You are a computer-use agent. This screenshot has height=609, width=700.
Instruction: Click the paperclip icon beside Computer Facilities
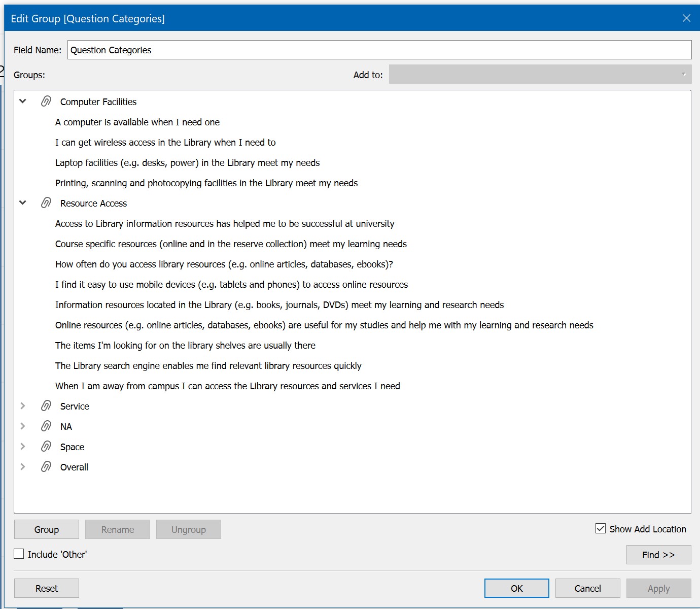coord(46,101)
